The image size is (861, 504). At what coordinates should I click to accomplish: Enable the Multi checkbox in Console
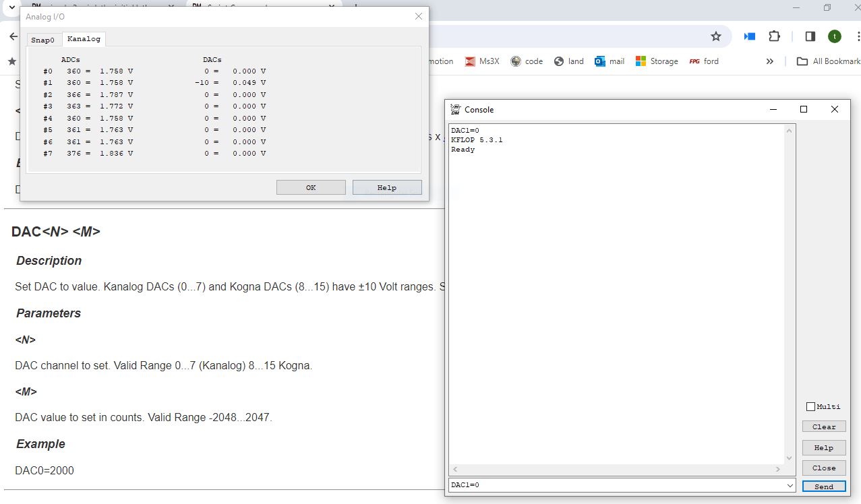point(811,406)
